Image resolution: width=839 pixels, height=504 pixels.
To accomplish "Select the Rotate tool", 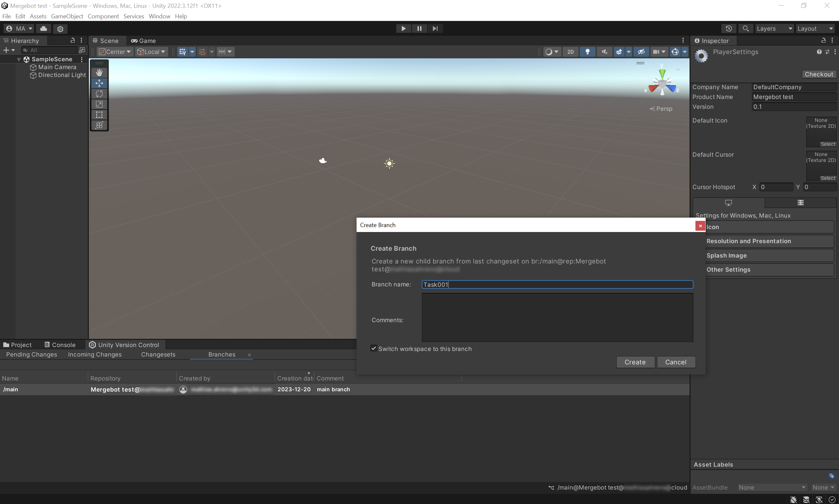I will [x=99, y=94].
